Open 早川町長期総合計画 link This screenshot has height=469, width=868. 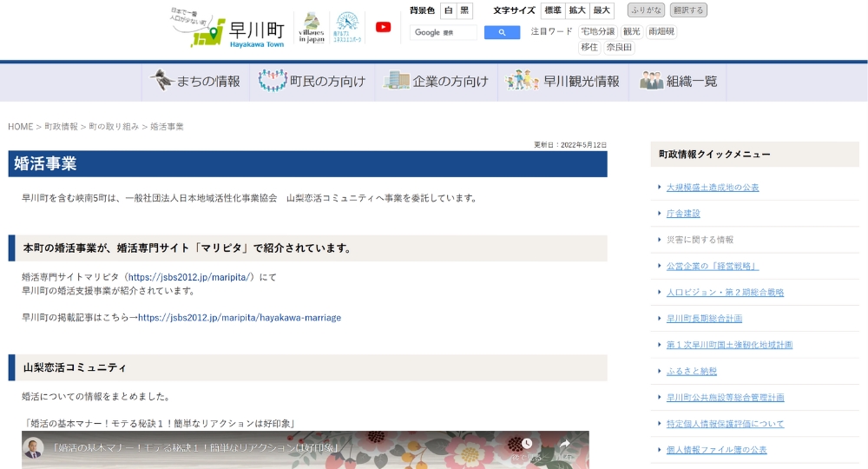704,319
